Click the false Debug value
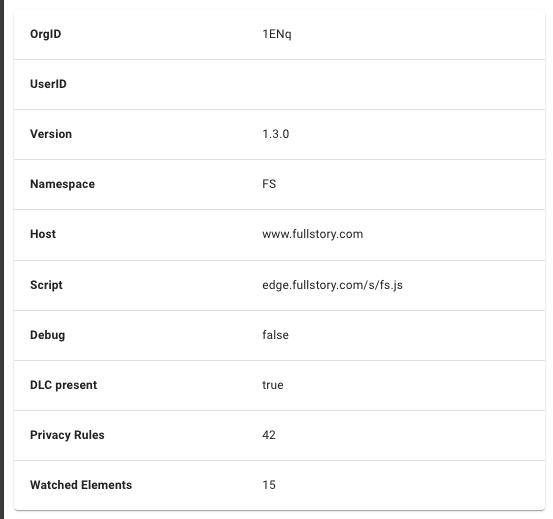The width and height of the screenshot is (553, 519). pos(275,335)
